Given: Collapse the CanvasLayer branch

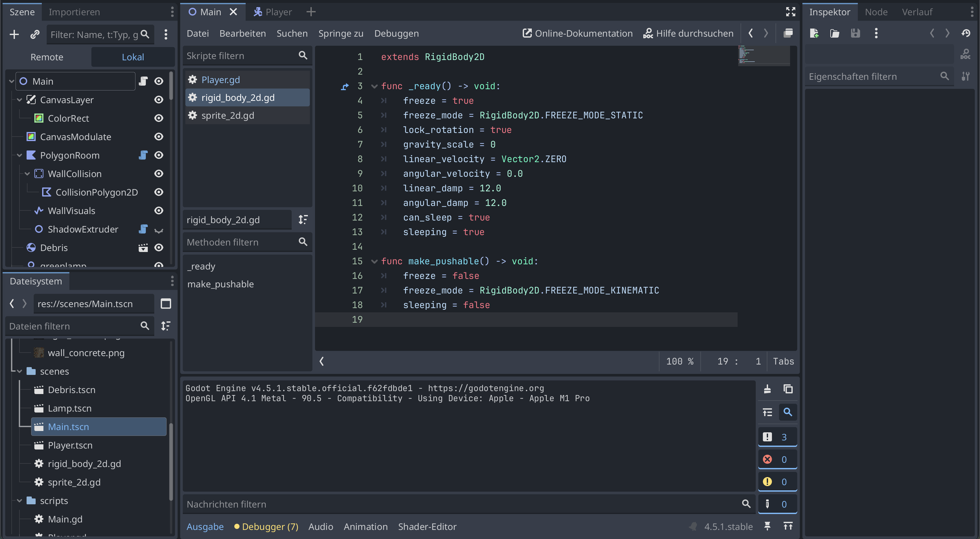Looking at the screenshot, I should tap(19, 100).
